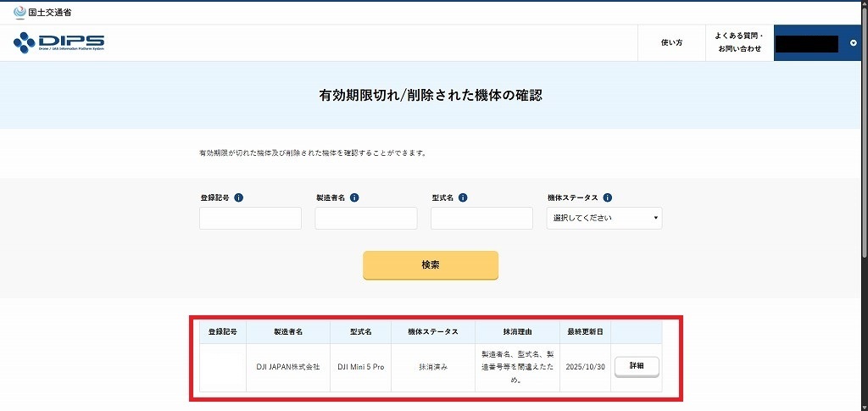Expand the account menu chevron
Image resolution: width=868 pixels, height=411 pixels.
click(853, 43)
